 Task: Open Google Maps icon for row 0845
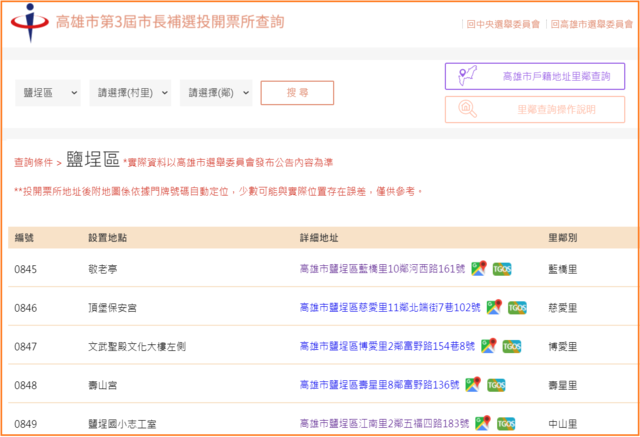tap(479, 268)
